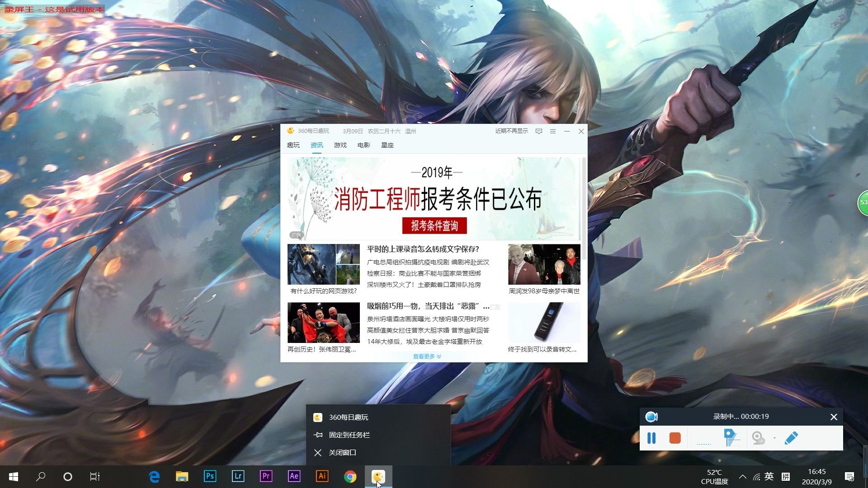Switch to the 电影 tab
The image size is (868, 488).
point(363,145)
